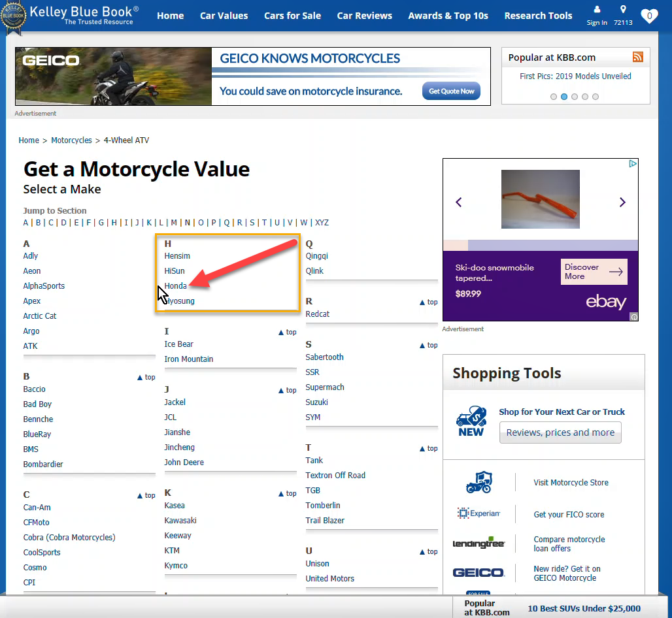Select John Deere make
The width and height of the screenshot is (672, 618).
click(184, 462)
